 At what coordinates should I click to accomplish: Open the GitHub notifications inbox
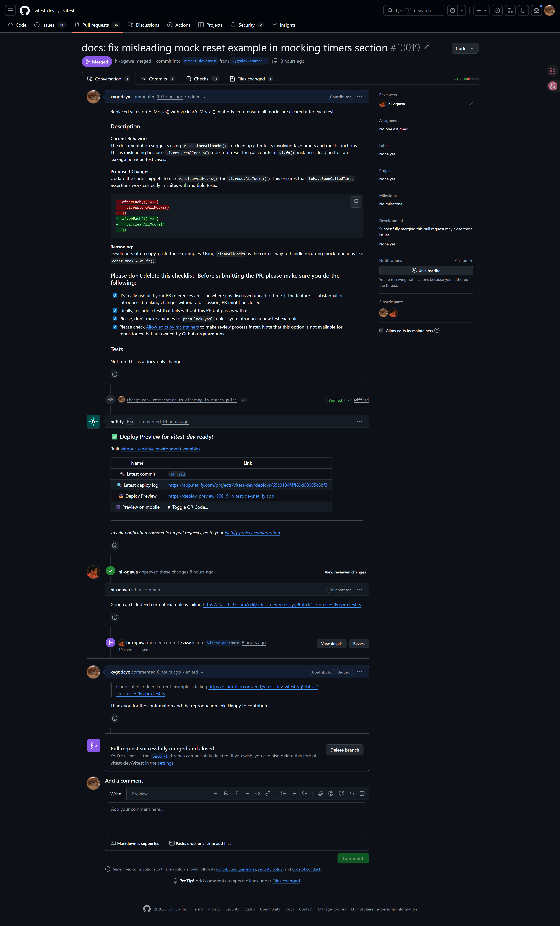coord(536,10)
